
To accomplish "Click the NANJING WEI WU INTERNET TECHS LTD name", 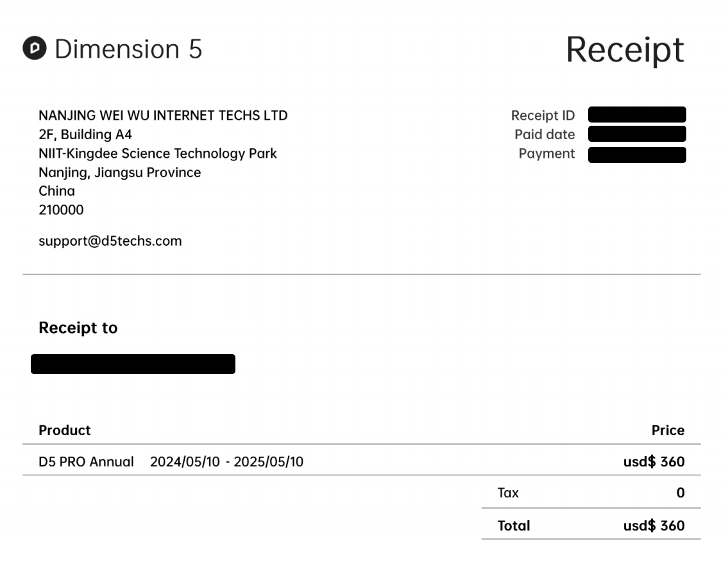I will point(163,115).
